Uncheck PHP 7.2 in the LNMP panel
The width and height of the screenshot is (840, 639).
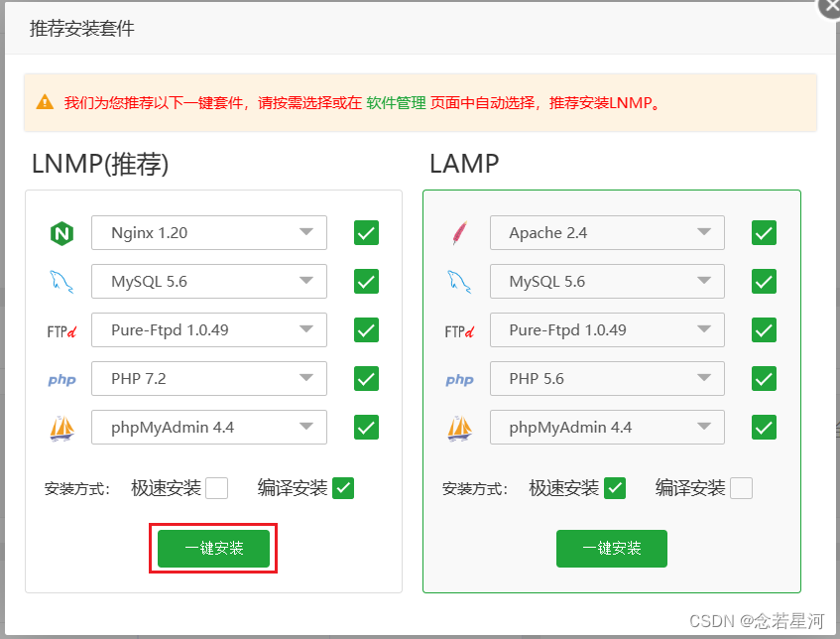tap(366, 378)
